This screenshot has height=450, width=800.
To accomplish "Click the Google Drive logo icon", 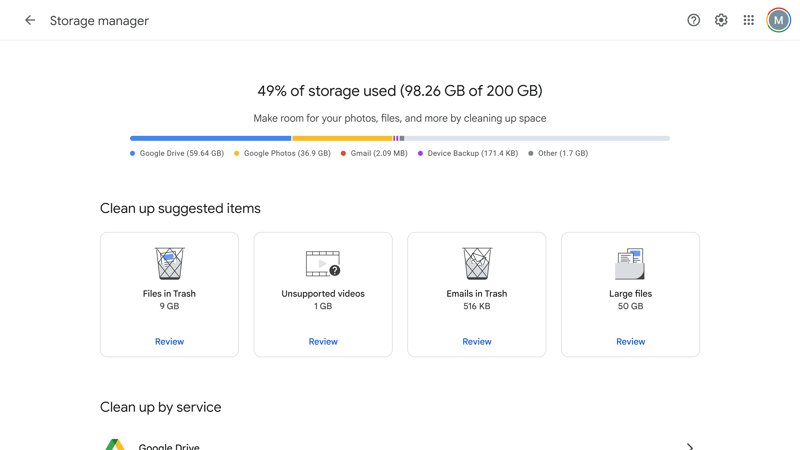I will pos(115,444).
